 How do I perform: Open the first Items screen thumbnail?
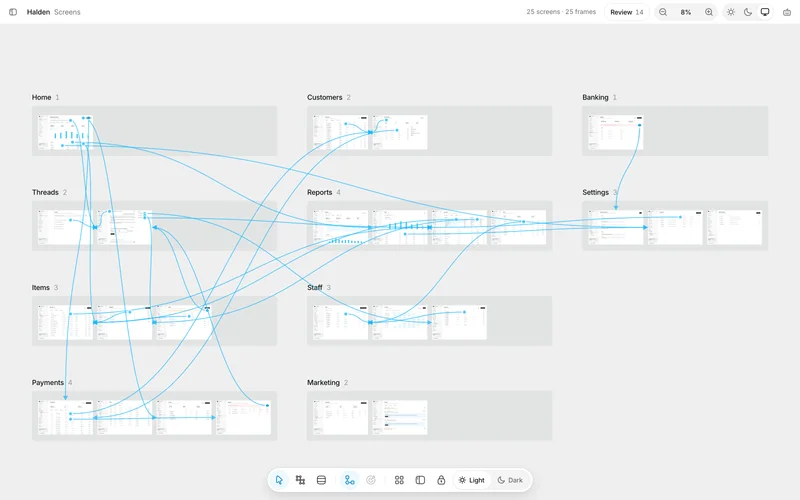point(65,322)
